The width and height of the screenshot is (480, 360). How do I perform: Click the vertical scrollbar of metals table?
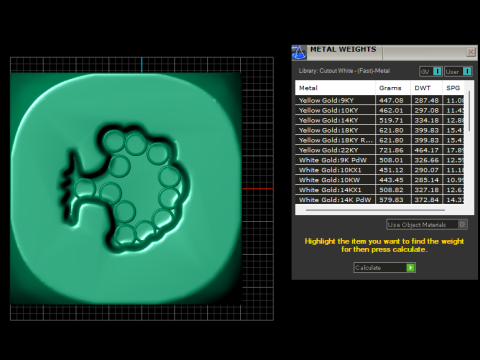click(x=469, y=111)
